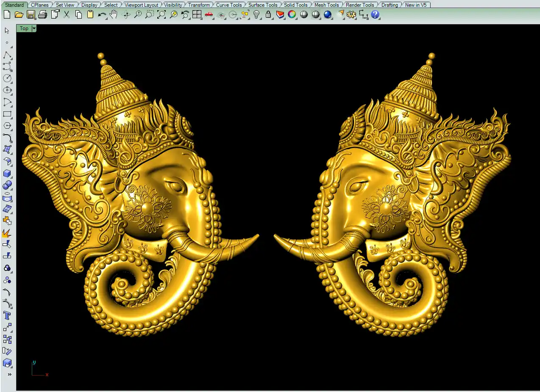Open the Undo flyout arrow icon
Screen dimensions: 540x392
click(x=102, y=15)
